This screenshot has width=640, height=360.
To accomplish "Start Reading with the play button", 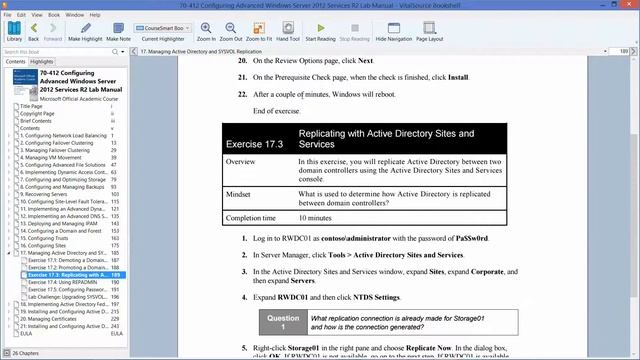I will 320,31.
